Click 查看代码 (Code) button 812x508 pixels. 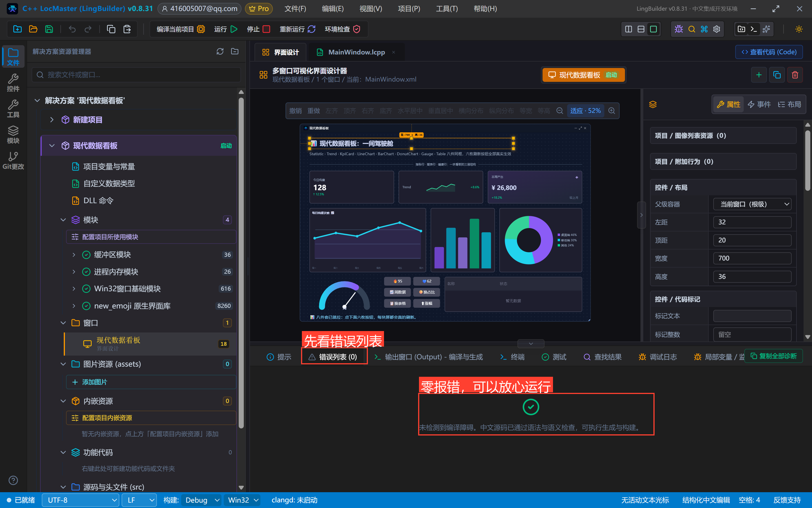(x=769, y=52)
